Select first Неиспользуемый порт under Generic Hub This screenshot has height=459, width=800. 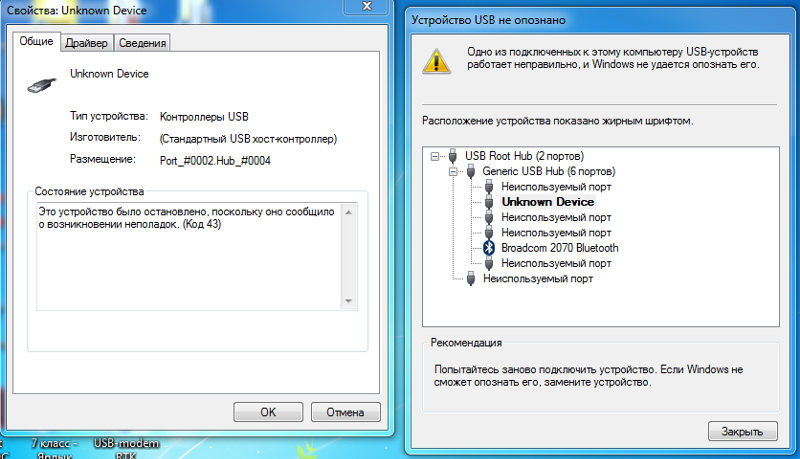[x=556, y=187]
